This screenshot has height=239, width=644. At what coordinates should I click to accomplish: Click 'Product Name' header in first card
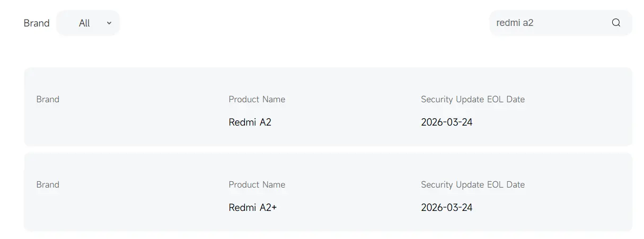tap(257, 99)
